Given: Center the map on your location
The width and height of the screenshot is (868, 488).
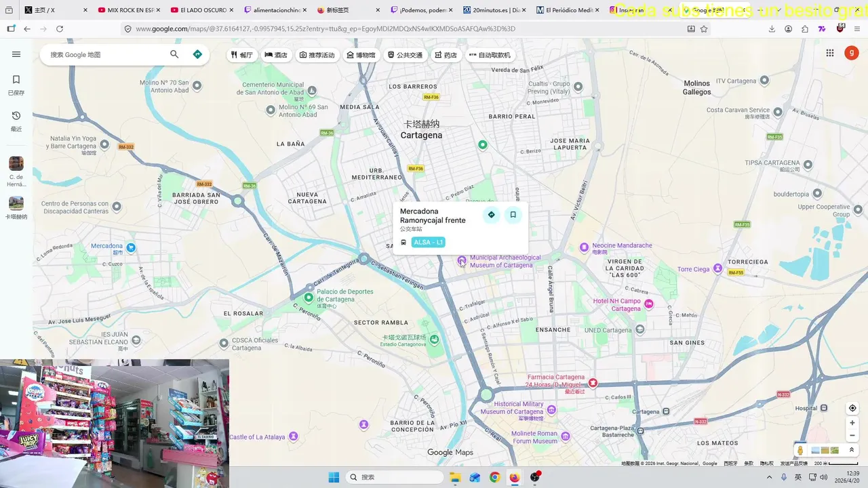Looking at the screenshot, I should click(x=852, y=408).
